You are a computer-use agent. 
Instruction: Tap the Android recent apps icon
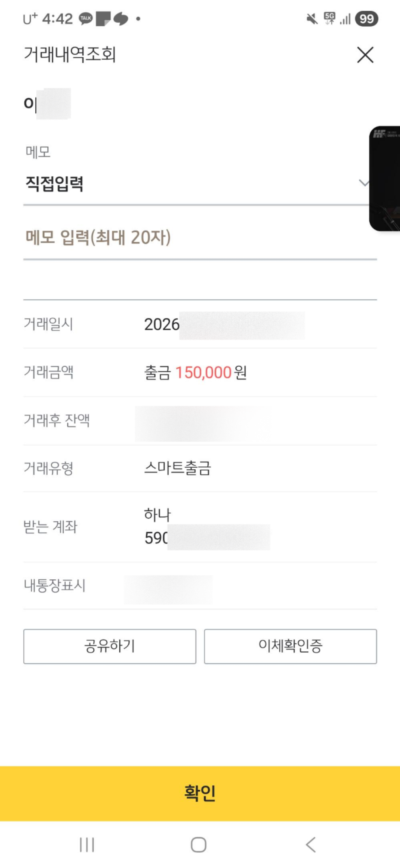pos(87,844)
